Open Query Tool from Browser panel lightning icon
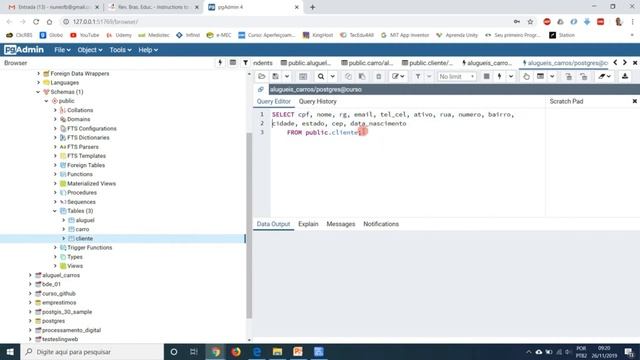640x360 pixels. click(220, 62)
